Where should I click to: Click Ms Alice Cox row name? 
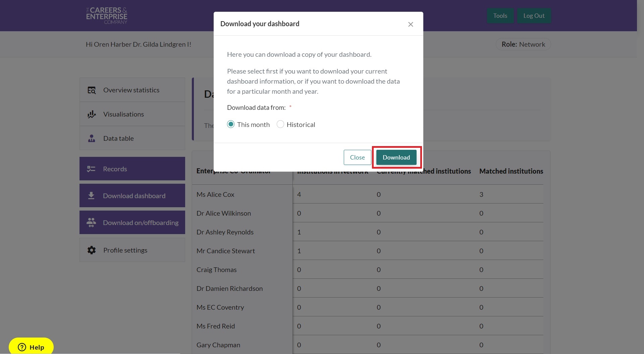point(215,194)
